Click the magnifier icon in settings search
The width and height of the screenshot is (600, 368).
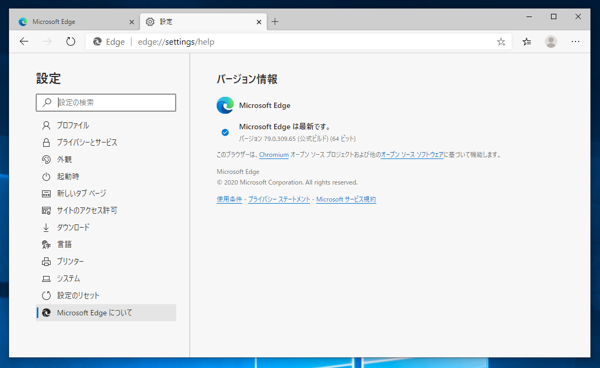coord(47,102)
